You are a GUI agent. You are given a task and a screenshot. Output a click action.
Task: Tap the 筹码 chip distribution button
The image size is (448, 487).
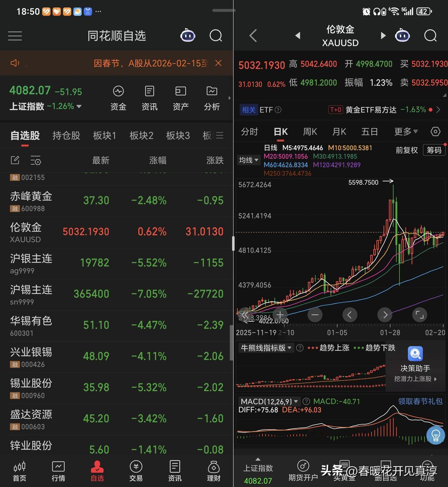434,150
